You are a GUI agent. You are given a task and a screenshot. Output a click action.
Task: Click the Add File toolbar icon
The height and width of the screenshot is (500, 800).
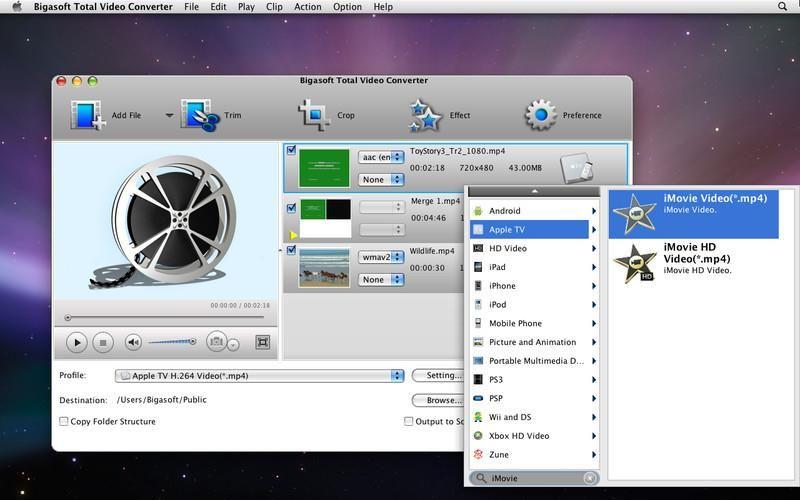click(x=88, y=115)
